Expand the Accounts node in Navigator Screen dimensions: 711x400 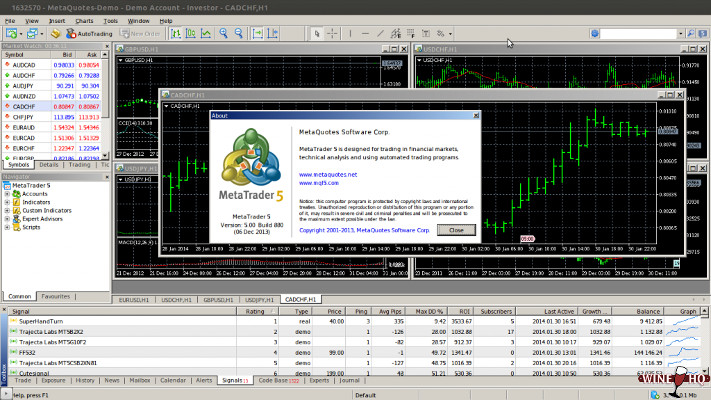[7, 194]
